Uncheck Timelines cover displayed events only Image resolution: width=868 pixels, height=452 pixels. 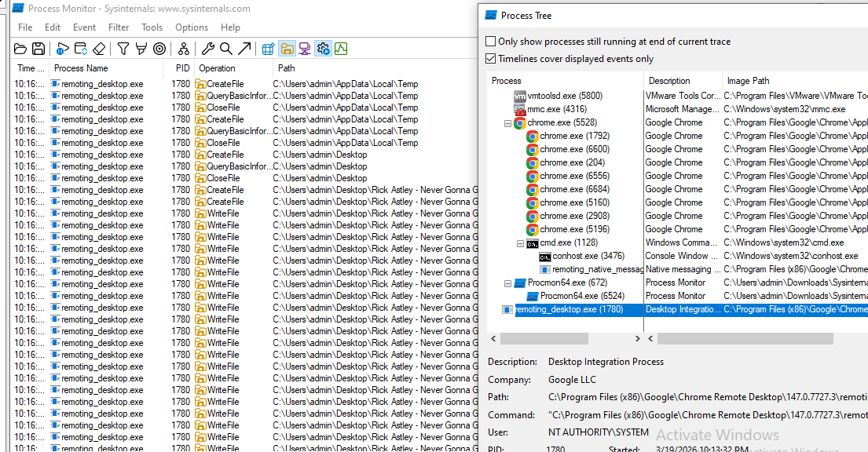click(490, 58)
